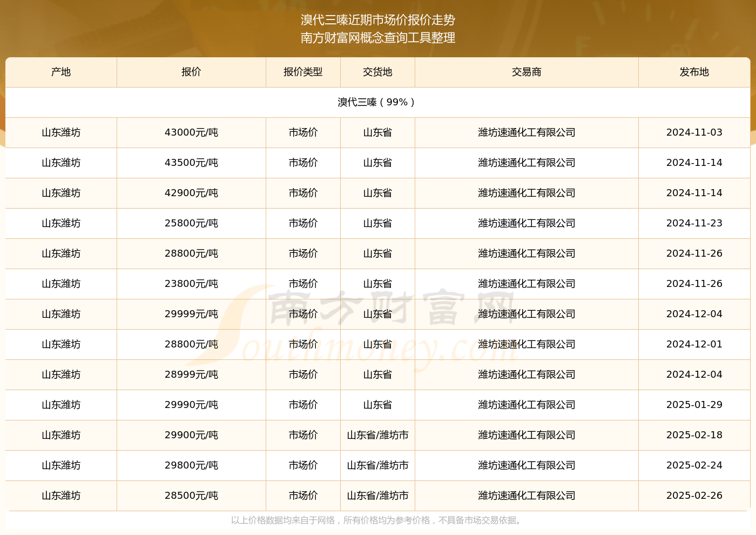Click the date 2025-02-18
This screenshot has width=756, height=535.
coord(694,435)
